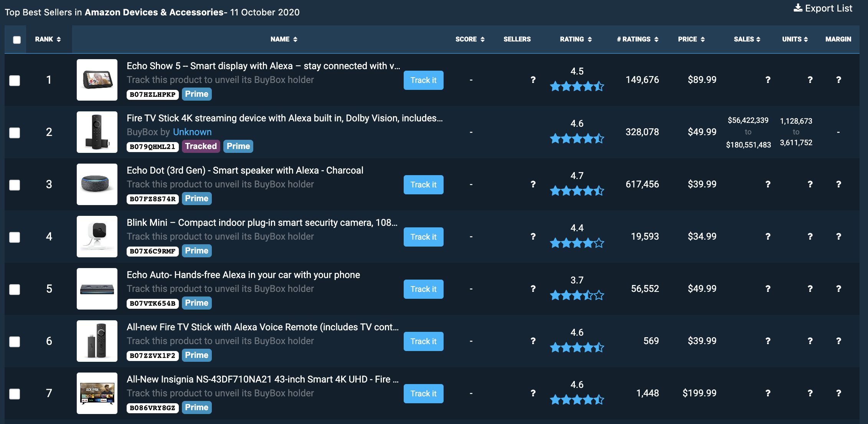Click the NAME column header label
The width and height of the screenshot is (868, 424).
[280, 39]
